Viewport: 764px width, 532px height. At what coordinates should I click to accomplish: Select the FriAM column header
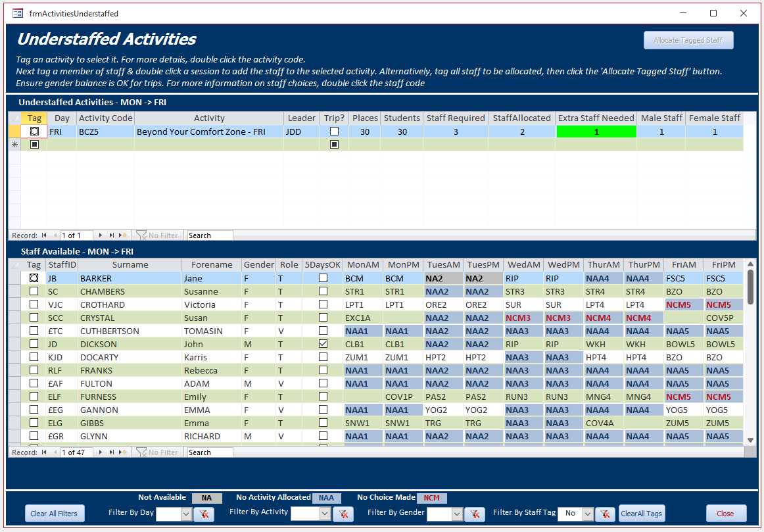(684, 264)
